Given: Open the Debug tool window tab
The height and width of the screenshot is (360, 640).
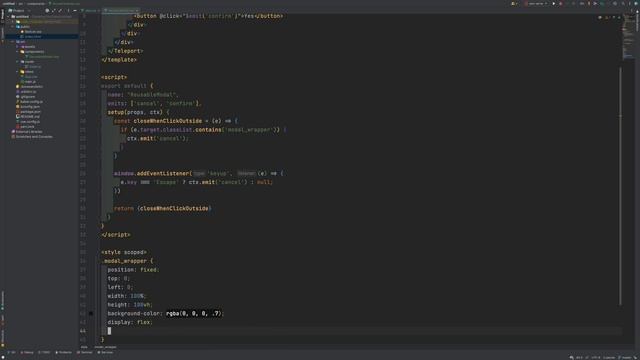Looking at the screenshot, I should click(x=27, y=352).
